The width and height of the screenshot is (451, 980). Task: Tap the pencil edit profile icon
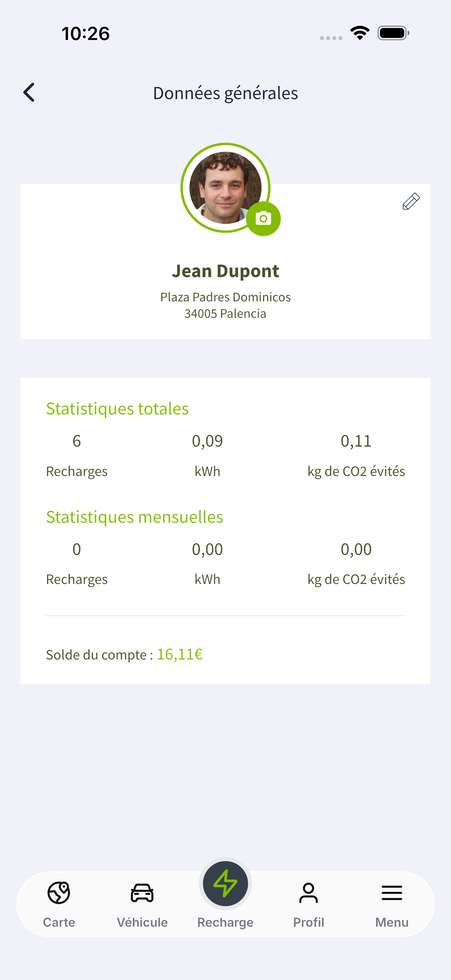coord(411,201)
